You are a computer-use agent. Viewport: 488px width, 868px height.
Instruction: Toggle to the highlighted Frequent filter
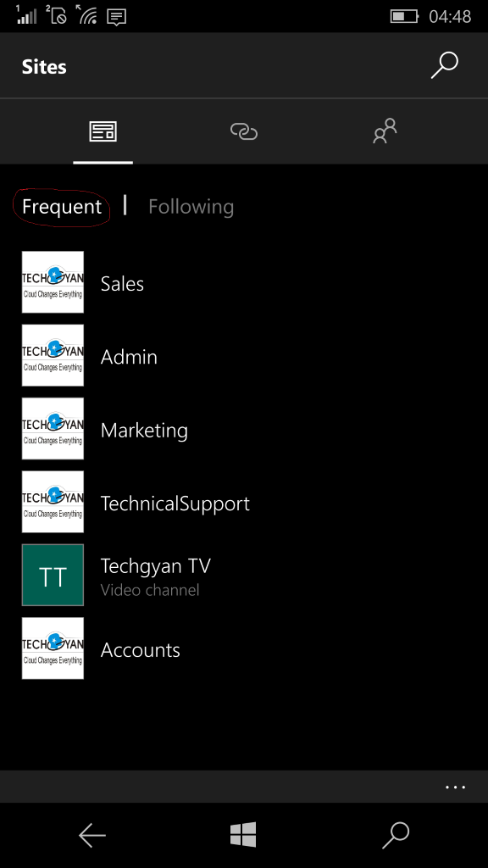pyautogui.click(x=60, y=206)
